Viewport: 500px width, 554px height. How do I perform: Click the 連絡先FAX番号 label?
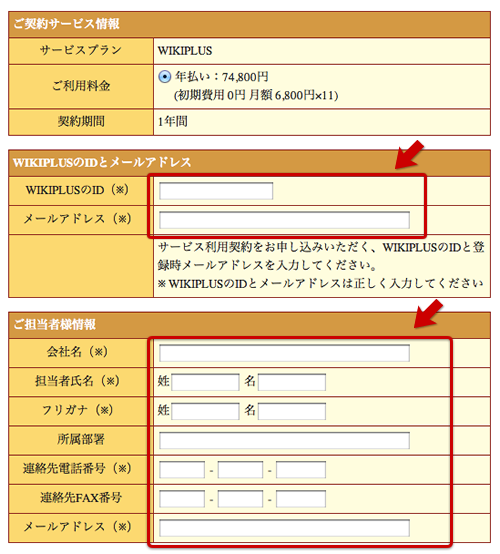[x=81, y=497]
